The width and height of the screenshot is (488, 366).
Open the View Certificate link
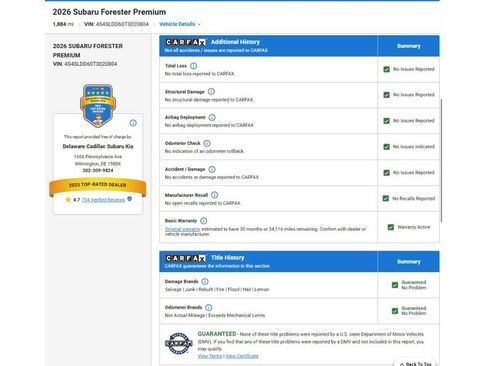point(242,356)
